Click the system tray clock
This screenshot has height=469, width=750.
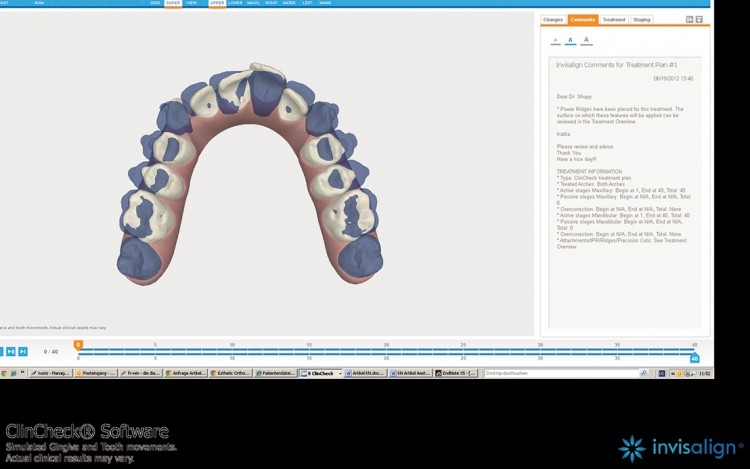(x=705, y=373)
